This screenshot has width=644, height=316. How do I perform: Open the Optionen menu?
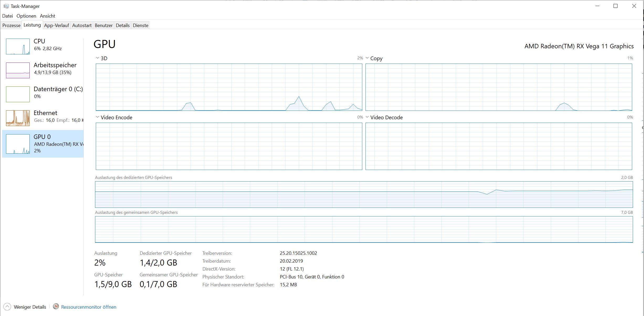click(26, 16)
